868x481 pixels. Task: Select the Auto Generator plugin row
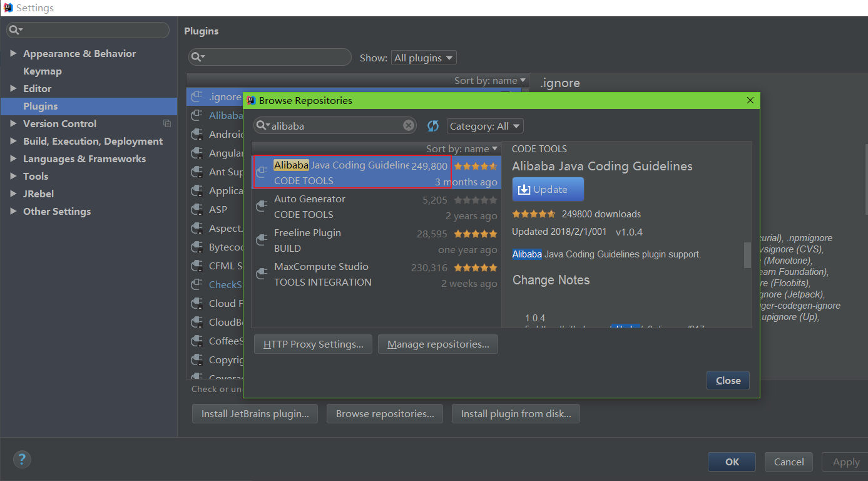pyautogui.click(x=376, y=207)
